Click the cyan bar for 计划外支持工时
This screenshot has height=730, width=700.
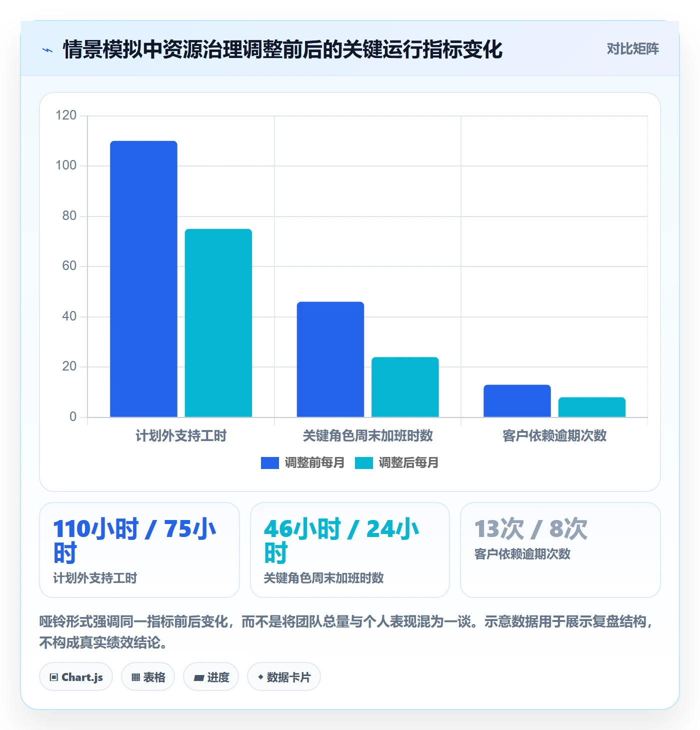pos(218,323)
